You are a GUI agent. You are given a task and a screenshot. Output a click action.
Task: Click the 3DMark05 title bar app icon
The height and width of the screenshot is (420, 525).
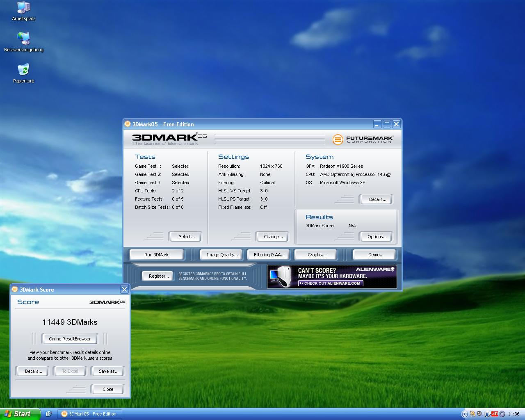pos(128,124)
